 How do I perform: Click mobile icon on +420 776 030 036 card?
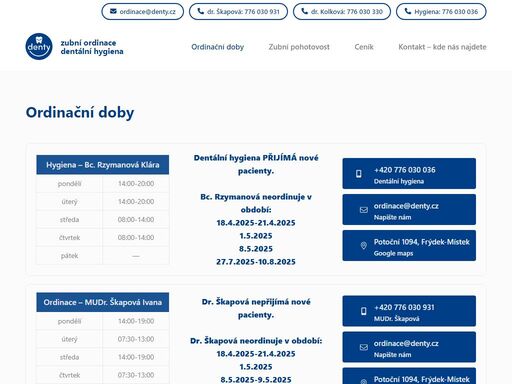[359, 174]
